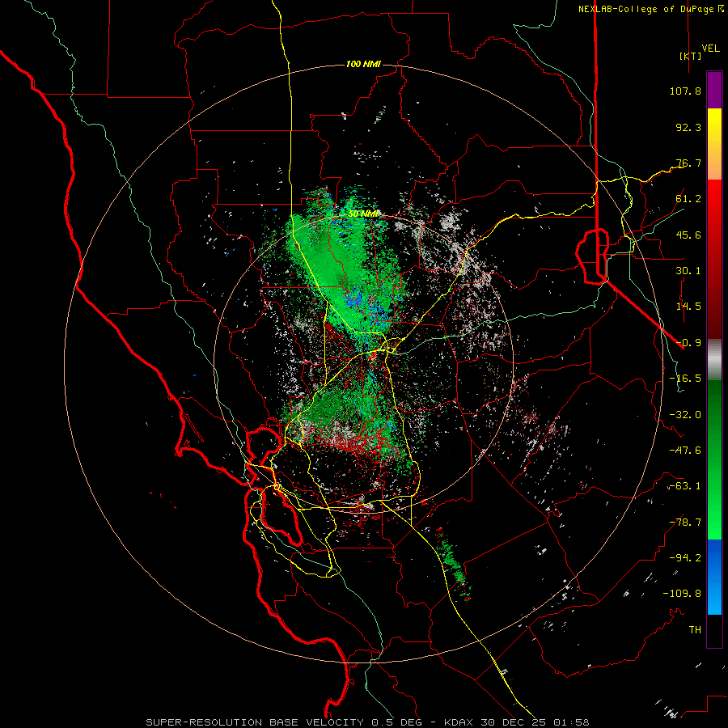The image size is (728, 728).
Task: Click the VEL legend title
Action: [x=710, y=49]
